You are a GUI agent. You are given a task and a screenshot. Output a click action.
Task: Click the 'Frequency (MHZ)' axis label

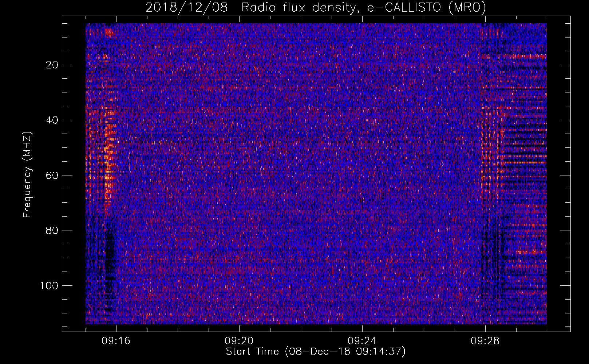pyautogui.click(x=27, y=174)
